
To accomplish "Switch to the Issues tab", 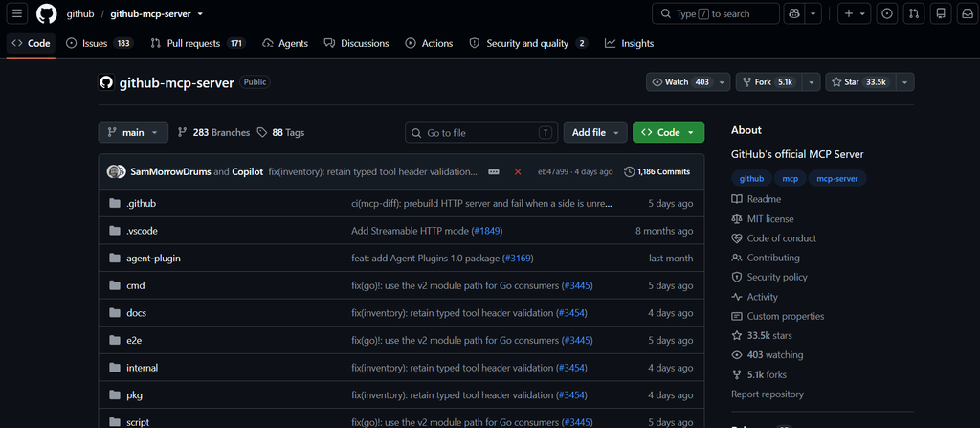I will click(99, 43).
